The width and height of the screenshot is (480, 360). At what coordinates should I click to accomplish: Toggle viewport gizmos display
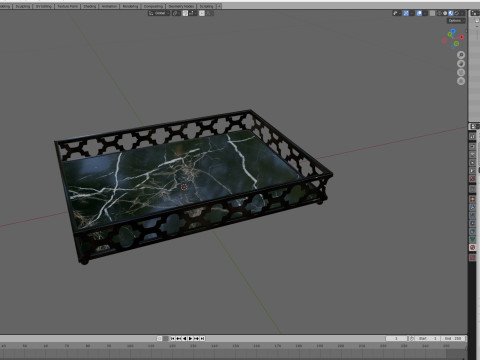pyautogui.click(x=406, y=13)
